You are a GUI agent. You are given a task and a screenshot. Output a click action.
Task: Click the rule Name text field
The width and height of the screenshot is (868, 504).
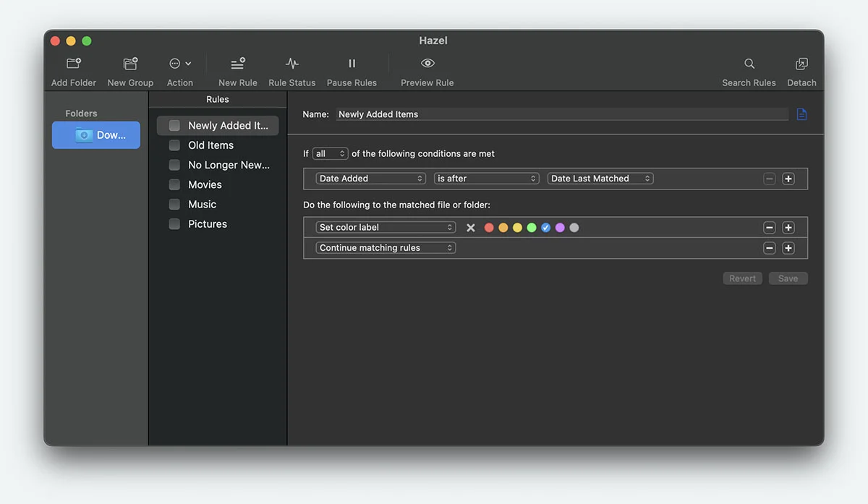point(562,114)
